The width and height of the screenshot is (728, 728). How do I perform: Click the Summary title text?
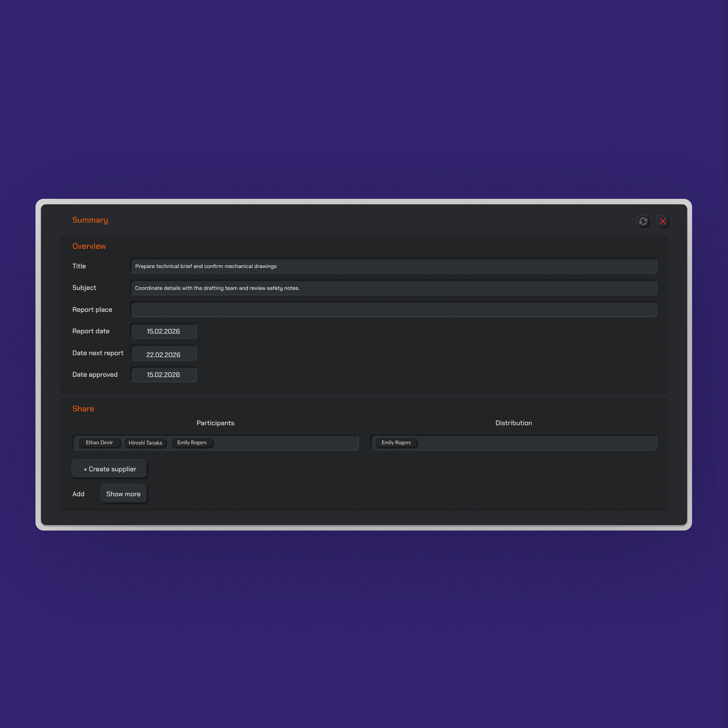click(x=90, y=220)
